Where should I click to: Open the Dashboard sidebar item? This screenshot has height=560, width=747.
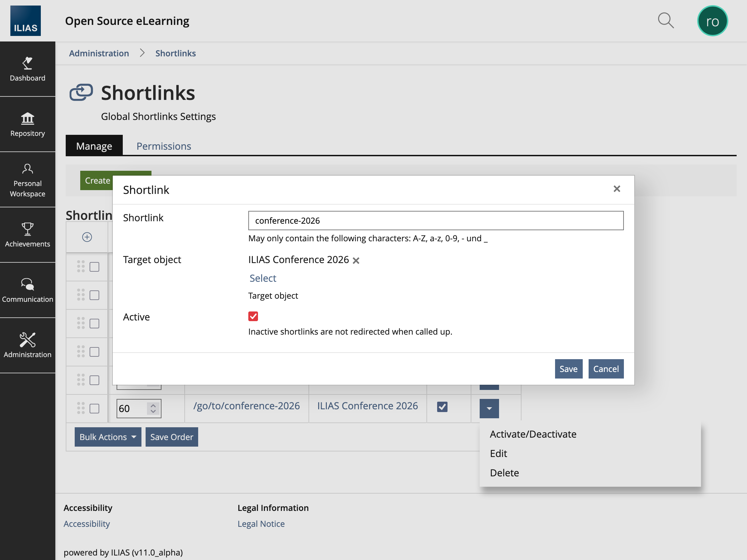click(x=28, y=69)
